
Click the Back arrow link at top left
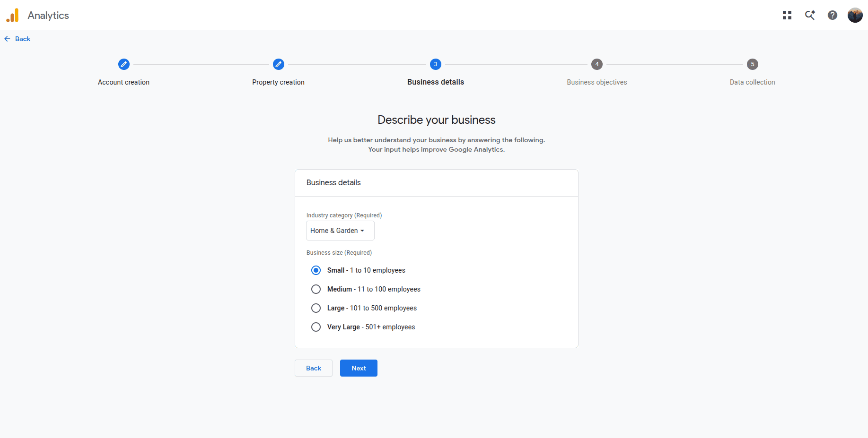coord(18,39)
